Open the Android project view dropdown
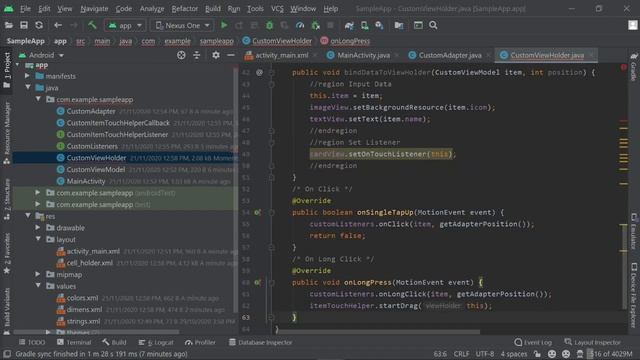The width and height of the screenshot is (640, 360). 41,55
